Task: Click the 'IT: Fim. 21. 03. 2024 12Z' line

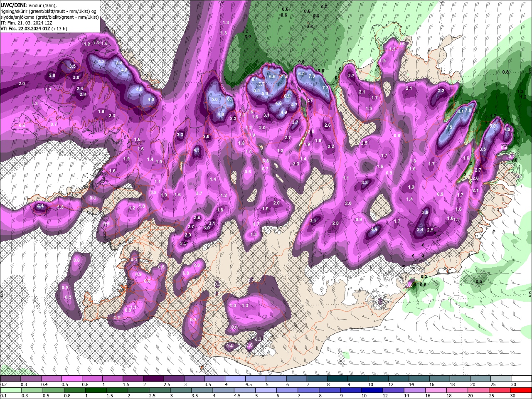Action: (x=26, y=23)
